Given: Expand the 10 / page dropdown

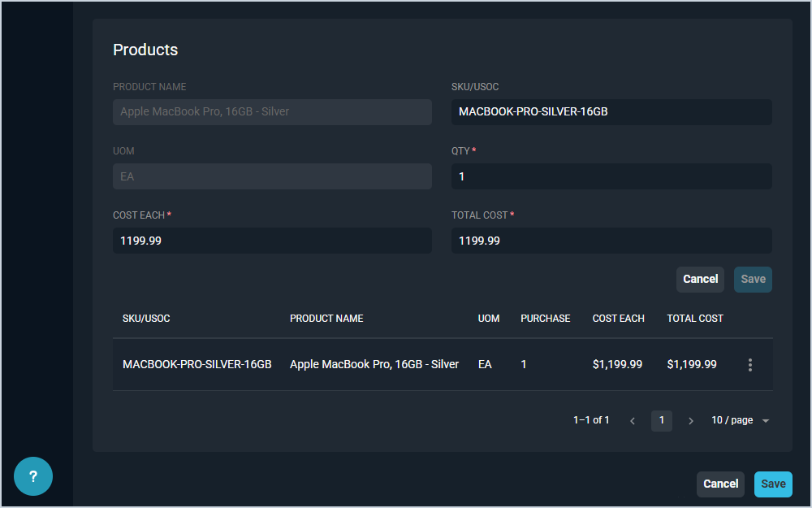Looking at the screenshot, I should [740, 421].
